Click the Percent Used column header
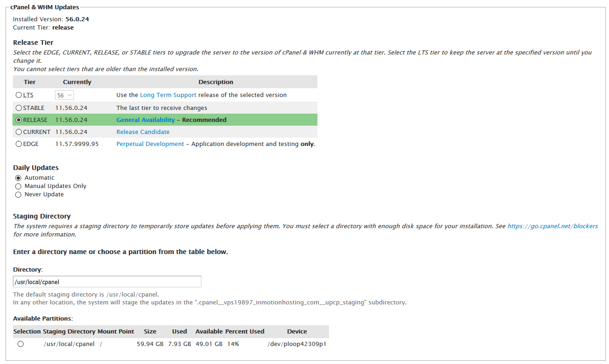The image size is (609, 364). tap(244, 332)
